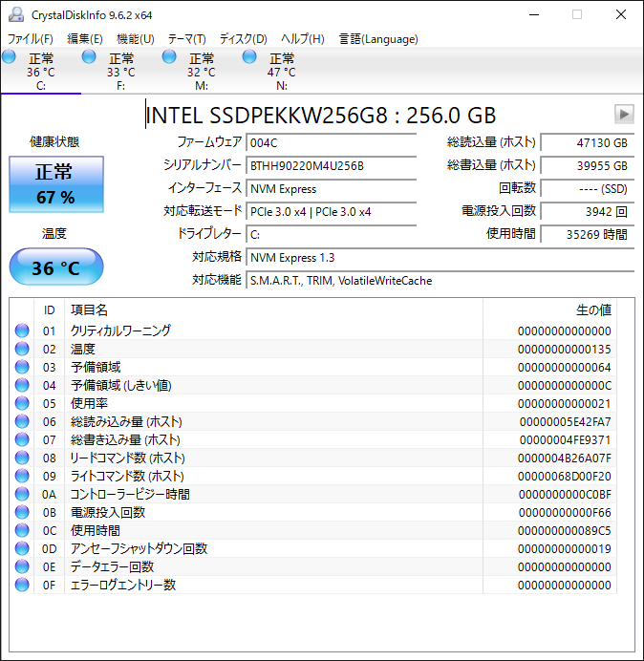The height and width of the screenshot is (661, 644).
Task: Click the next disk arrow button
Action: [624, 115]
